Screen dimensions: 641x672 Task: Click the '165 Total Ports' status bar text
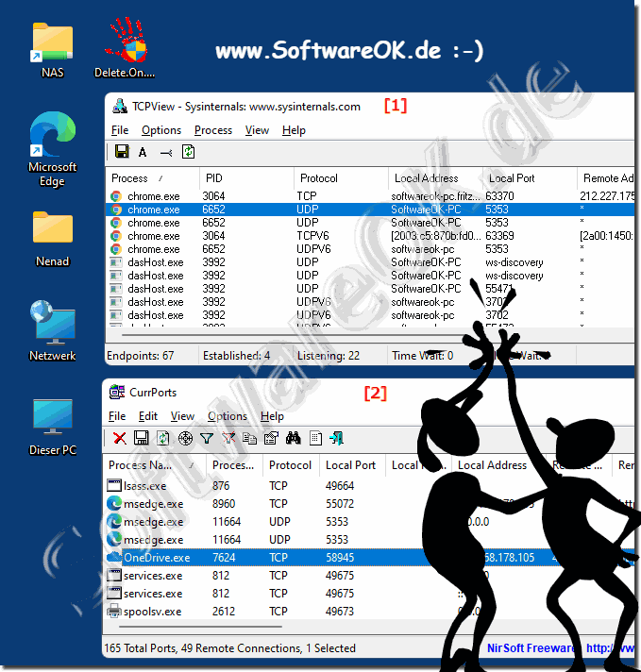[141, 648]
